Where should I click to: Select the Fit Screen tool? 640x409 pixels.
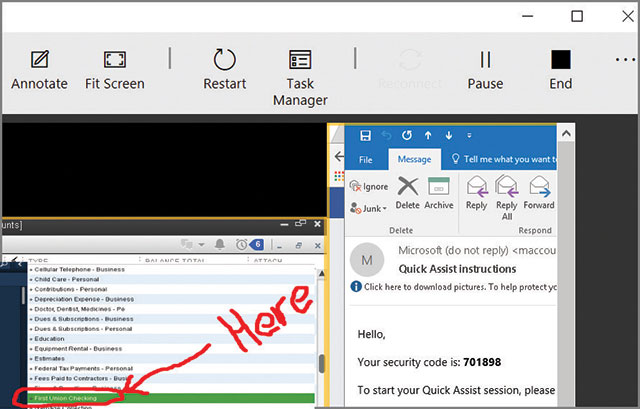pos(114,60)
